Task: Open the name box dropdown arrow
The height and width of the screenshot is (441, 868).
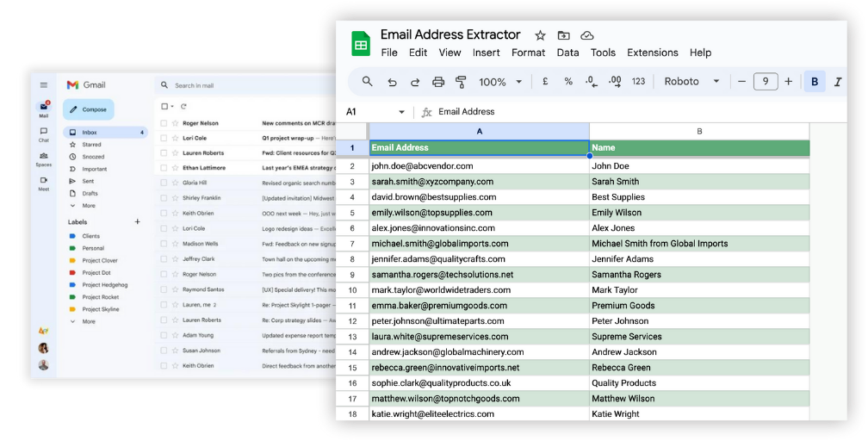Action: click(x=401, y=113)
